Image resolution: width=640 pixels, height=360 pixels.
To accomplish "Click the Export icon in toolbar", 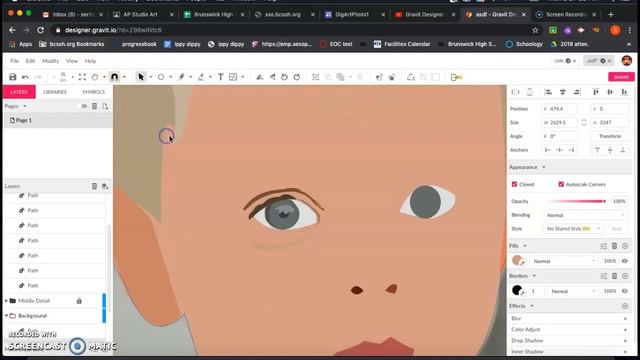I will pyautogui.click(x=456, y=77).
